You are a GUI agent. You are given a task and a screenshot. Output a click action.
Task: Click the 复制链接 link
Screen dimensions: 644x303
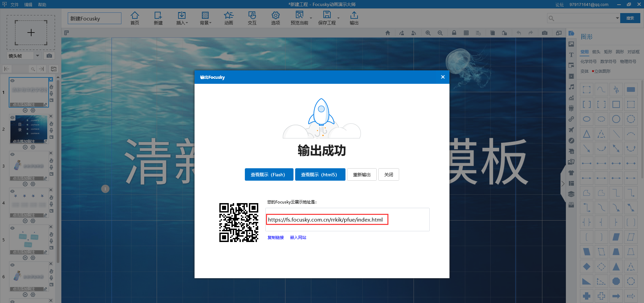point(276,238)
